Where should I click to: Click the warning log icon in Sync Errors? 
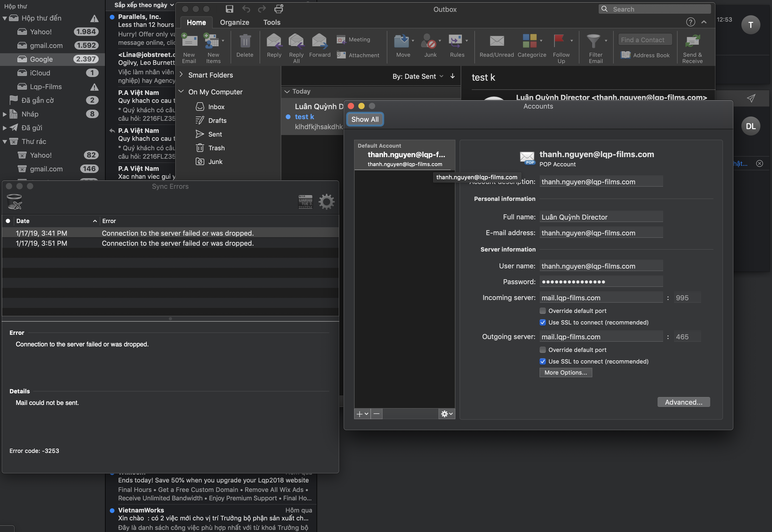pos(305,202)
